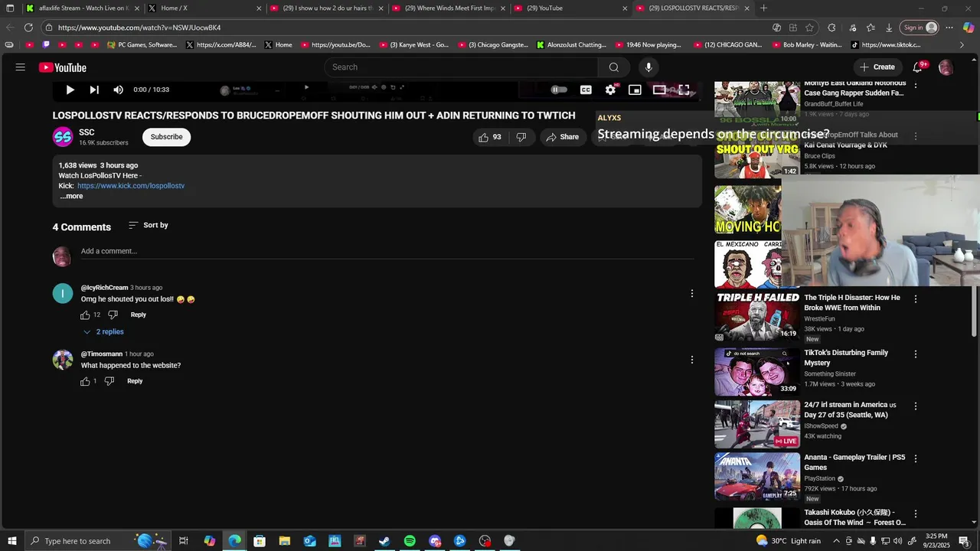Play the video with the play button

click(70, 90)
